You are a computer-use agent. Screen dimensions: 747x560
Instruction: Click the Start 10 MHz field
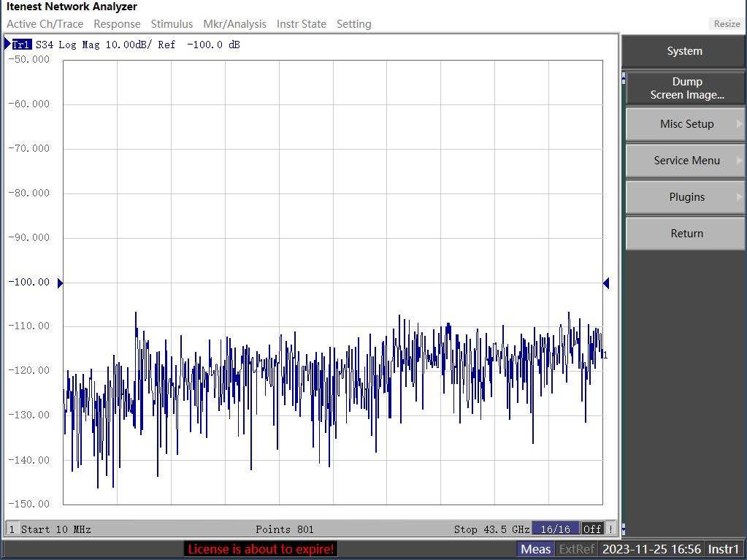pyautogui.click(x=55, y=529)
